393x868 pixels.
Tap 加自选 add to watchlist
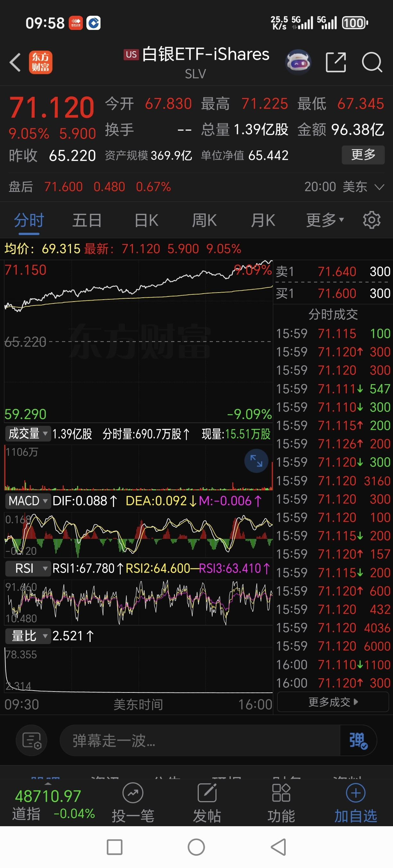click(356, 803)
